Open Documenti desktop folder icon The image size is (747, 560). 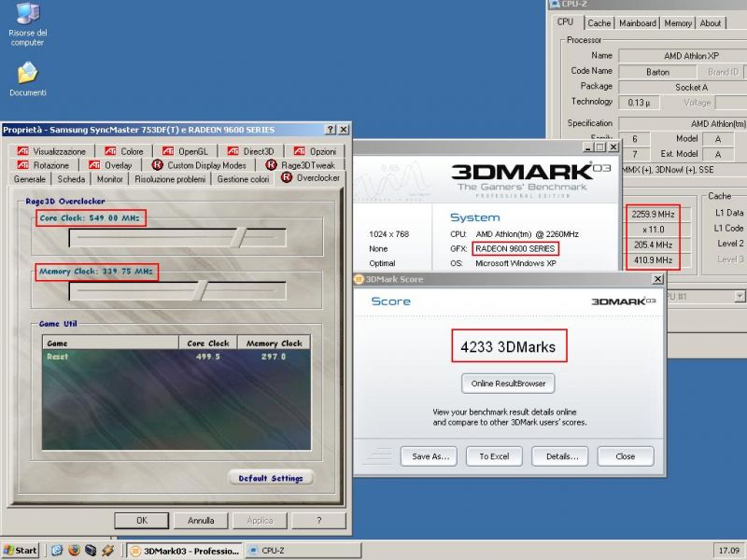coord(28,79)
